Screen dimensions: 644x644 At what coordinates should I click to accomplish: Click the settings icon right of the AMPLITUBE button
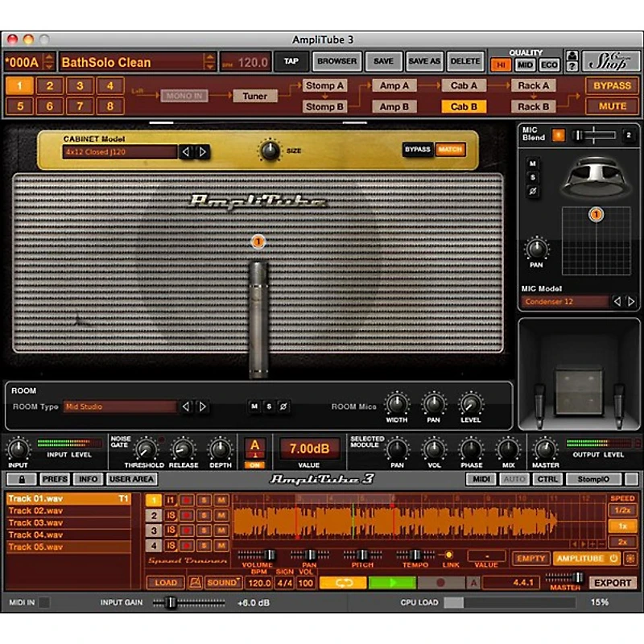pos(631,559)
